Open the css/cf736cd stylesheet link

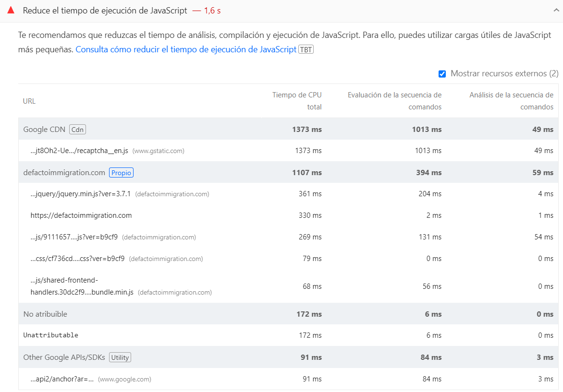click(77, 259)
